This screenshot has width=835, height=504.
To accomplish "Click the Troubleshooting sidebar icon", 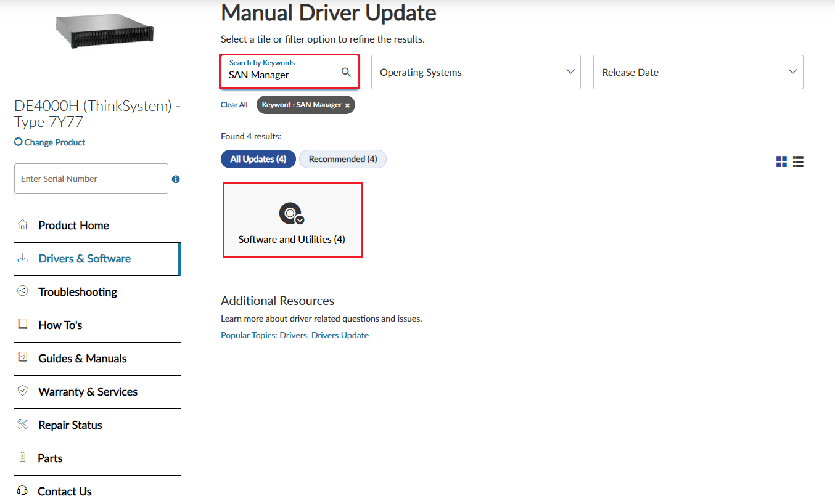I will (23, 291).
